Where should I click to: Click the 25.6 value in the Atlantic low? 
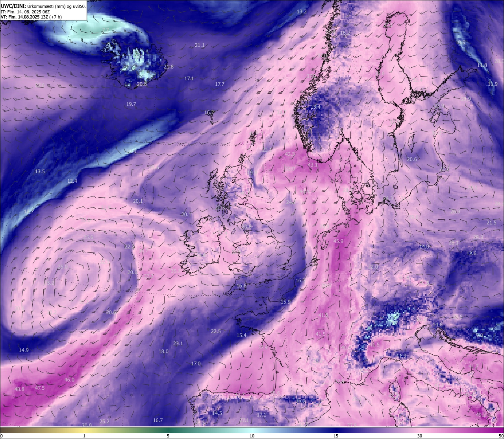(88, 237)
